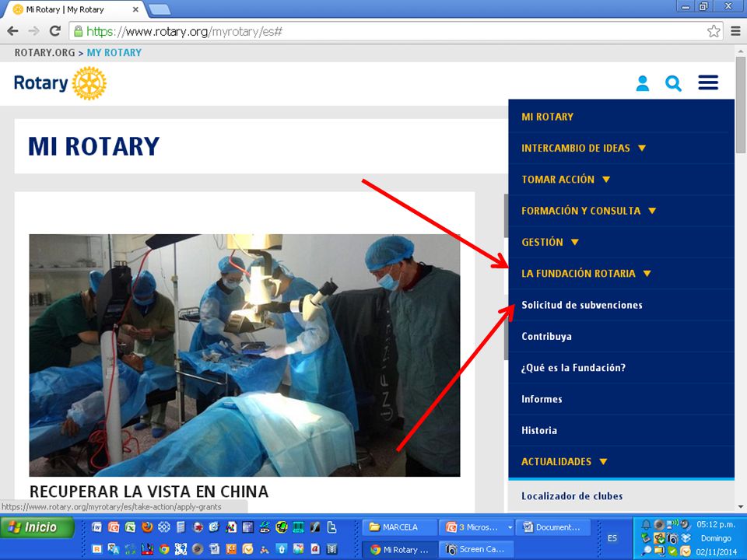Open RECUPERAR LA VISTA EN CHINA headline

coord(149,492)
